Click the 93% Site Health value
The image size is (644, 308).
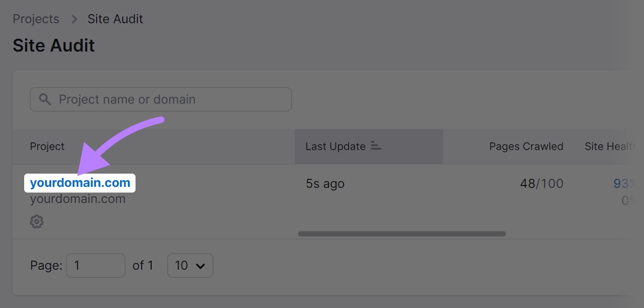coord(626,183)
